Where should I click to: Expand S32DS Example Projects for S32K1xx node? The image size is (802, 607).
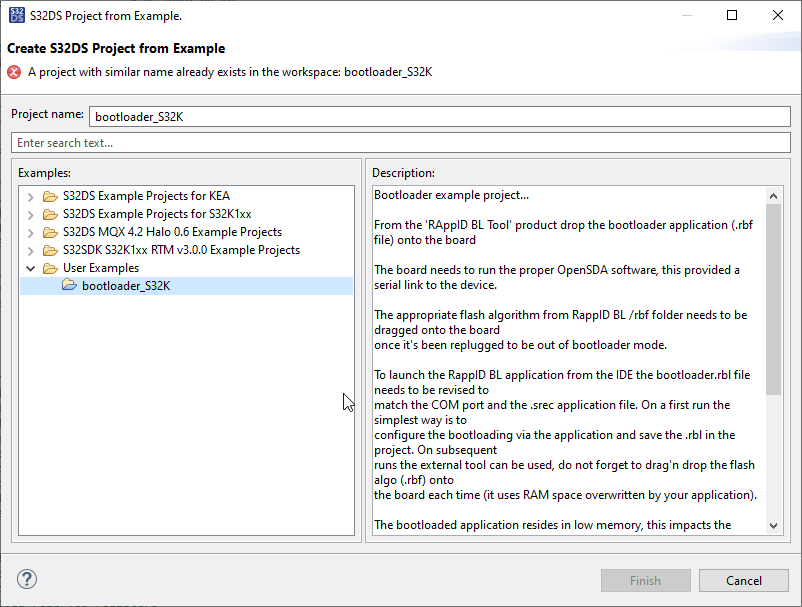pyautogui.click(x=31, y=214)
